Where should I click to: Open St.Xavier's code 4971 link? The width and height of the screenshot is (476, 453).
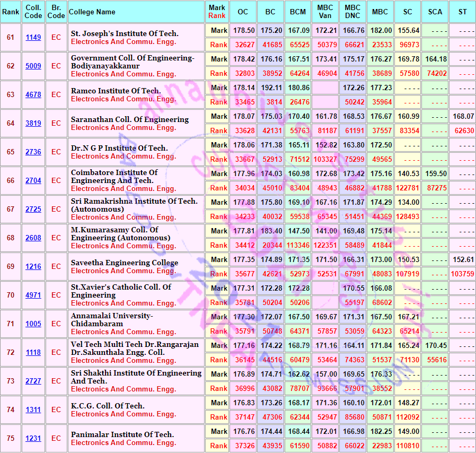pyautogui.click(x=33, y=295)
